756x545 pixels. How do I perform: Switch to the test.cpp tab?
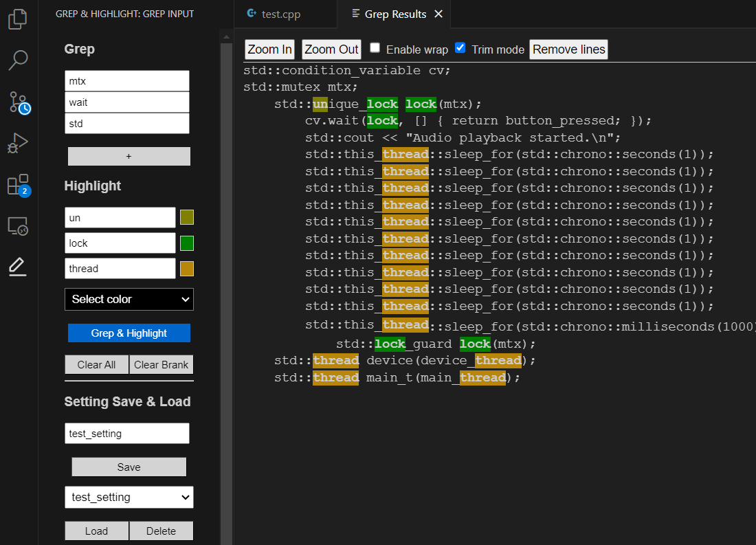tap(285, 14)
